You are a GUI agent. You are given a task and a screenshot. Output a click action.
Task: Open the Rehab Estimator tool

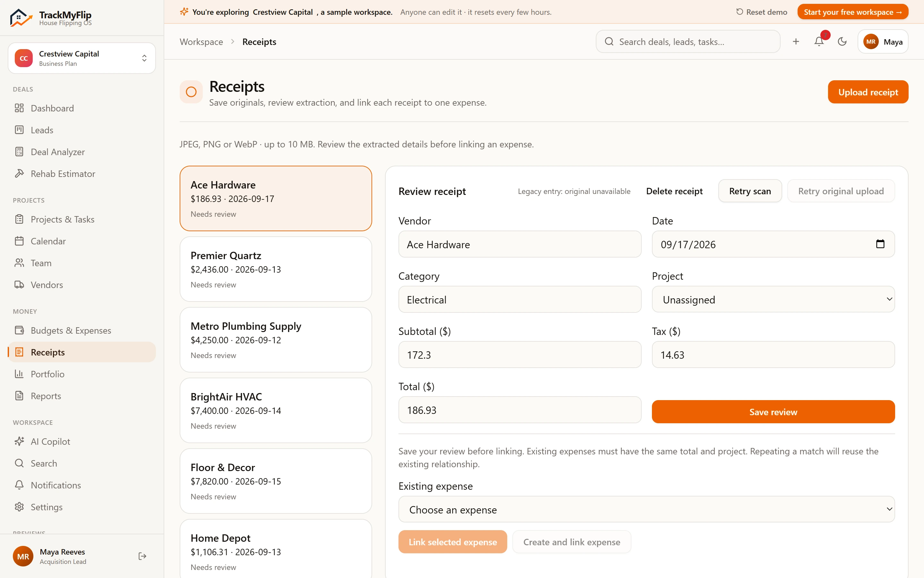82,173
